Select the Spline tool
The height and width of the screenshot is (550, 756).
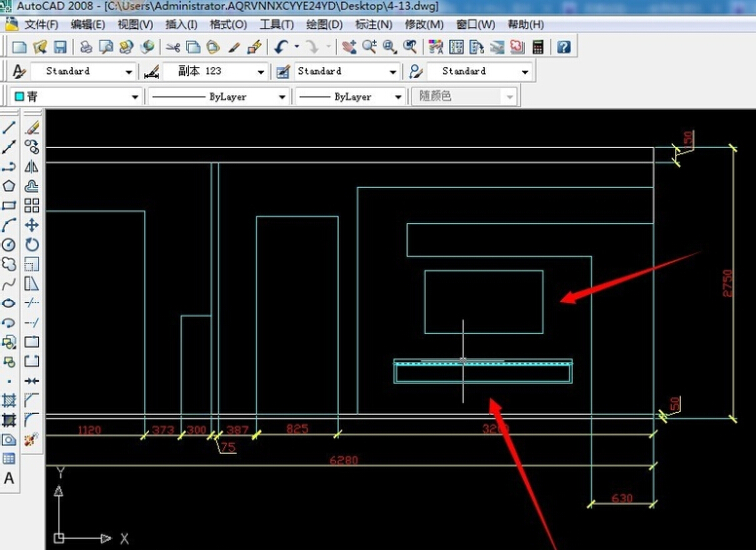click(9, 284)
